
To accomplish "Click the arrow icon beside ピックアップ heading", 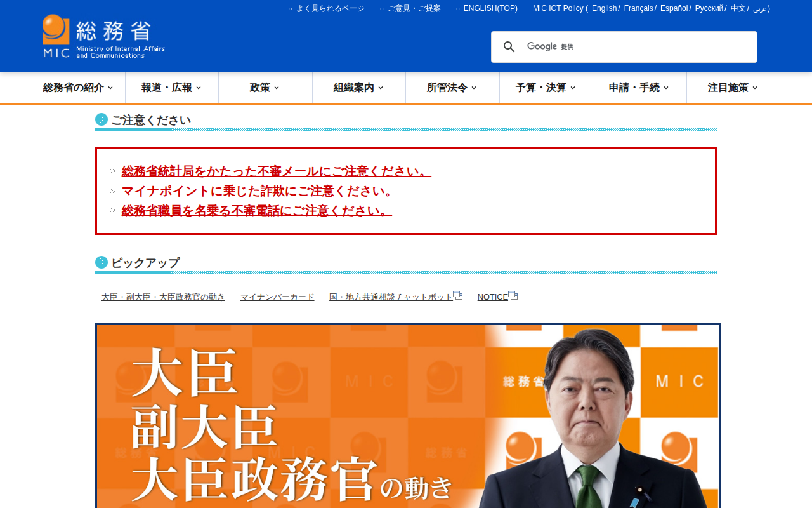I will coord(100,260).
